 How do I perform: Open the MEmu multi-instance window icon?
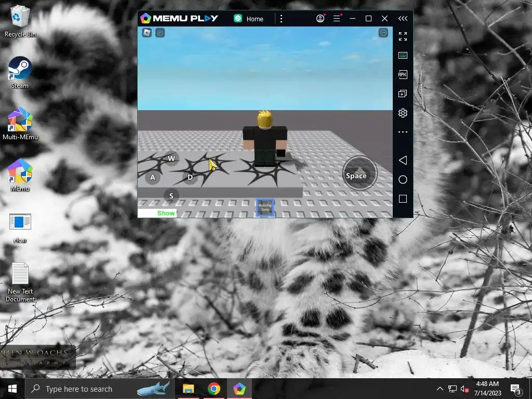[403, 94]
